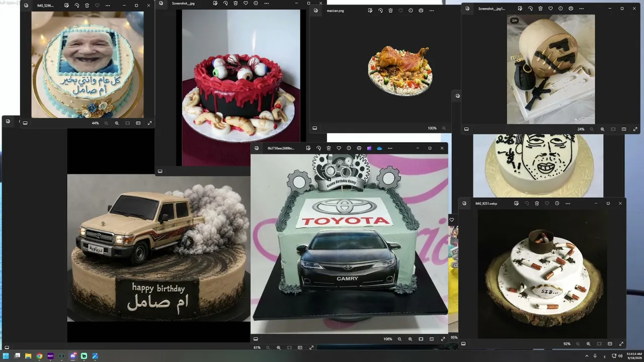Image resolution: width=644 pixels, height=362 pixels.
Task: Delete the Screenshot_.jpg eyeball cake image
Action: coord(235,4)
